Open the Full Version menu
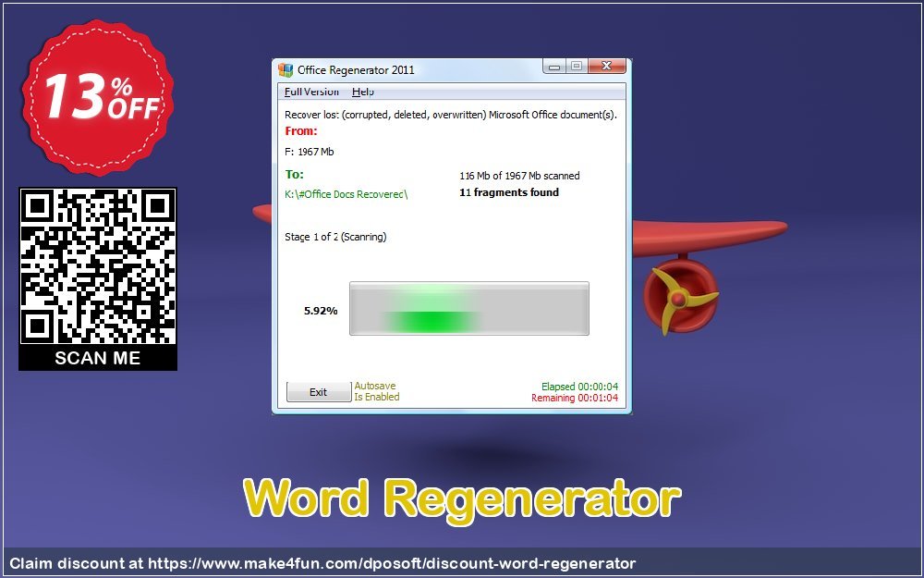This screenshot has width=924, height=578. pyautogui.click(x=311, y=92)
